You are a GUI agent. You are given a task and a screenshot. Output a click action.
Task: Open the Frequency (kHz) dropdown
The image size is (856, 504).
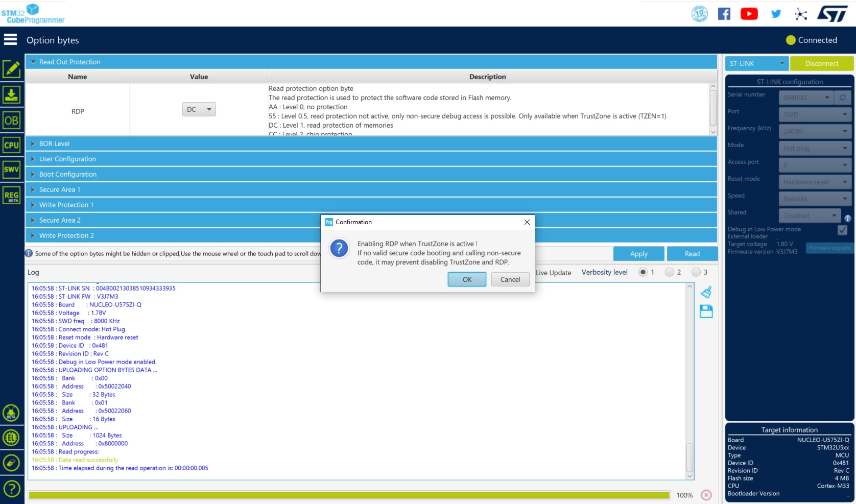coord(815,131)
